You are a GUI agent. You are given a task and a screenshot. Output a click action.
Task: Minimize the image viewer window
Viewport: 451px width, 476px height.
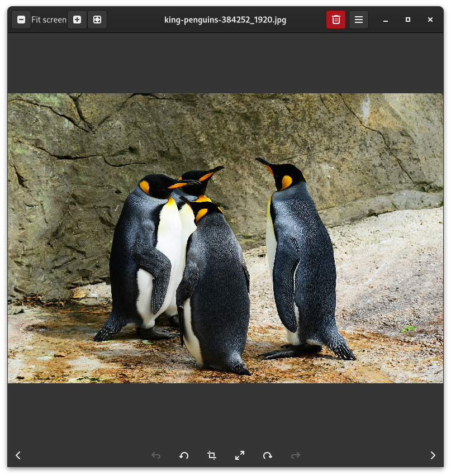click(x=386, y=20)
